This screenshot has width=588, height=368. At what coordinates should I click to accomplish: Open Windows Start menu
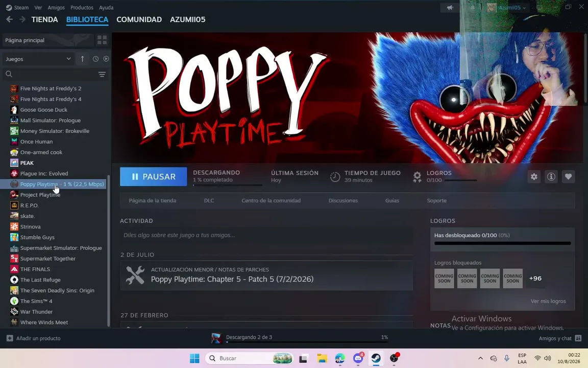194,358
